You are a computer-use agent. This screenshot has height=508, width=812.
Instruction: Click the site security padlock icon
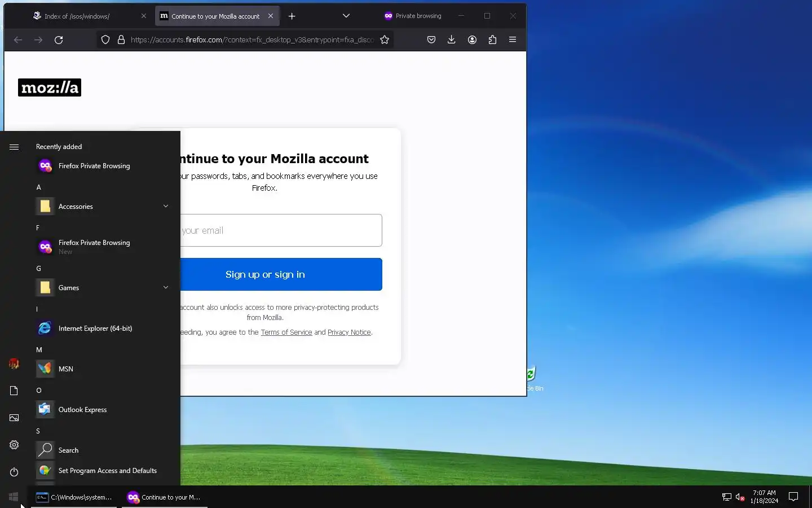tap(121, 40)
